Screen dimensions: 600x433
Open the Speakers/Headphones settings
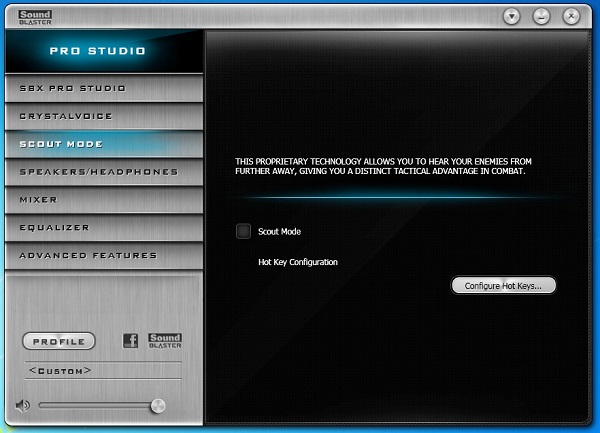click(104, 172)
